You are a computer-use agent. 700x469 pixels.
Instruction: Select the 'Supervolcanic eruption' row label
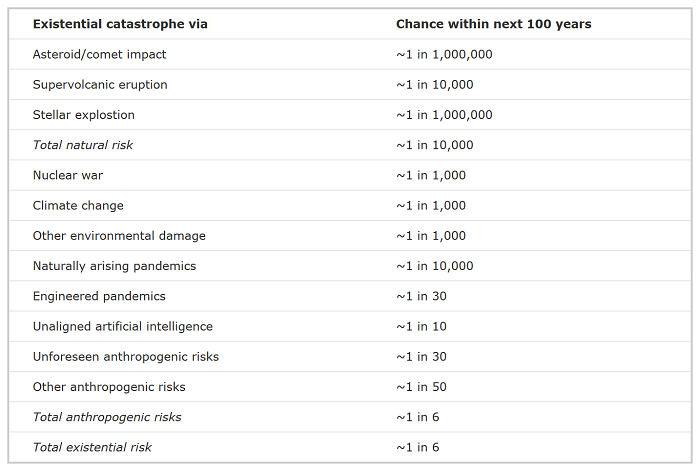click(100, 85)
